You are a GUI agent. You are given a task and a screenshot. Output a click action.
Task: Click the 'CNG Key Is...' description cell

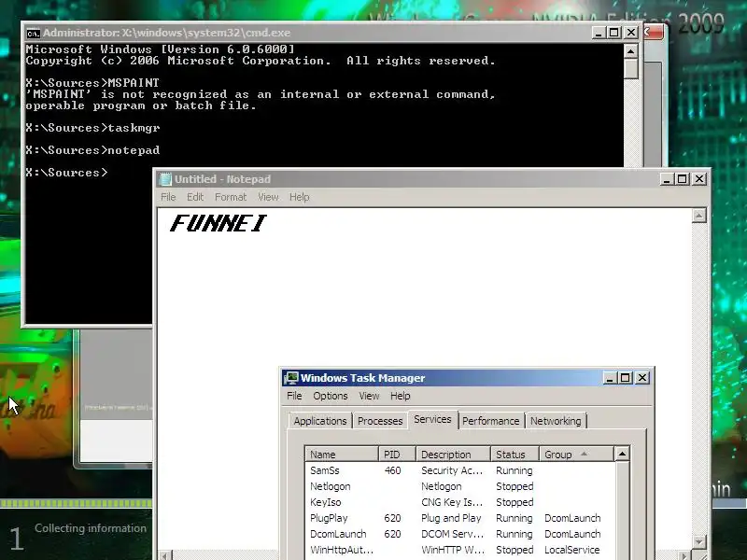tap(452, 502)
